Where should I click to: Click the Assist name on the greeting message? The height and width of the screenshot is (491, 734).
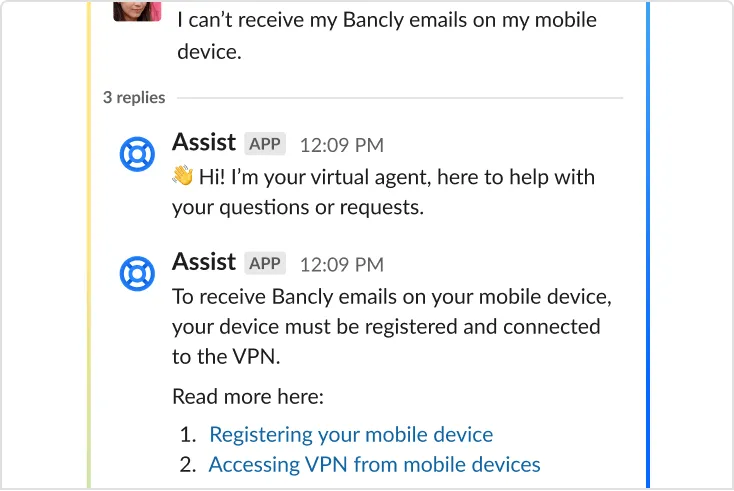click(204, 143)
